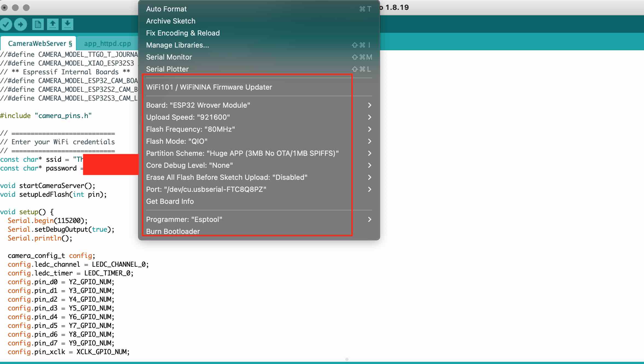The width and height of the screenshot is (644, 364).
Task: Expand Erase All Flash Before Sketch Upload submenu
Action: 259,177
